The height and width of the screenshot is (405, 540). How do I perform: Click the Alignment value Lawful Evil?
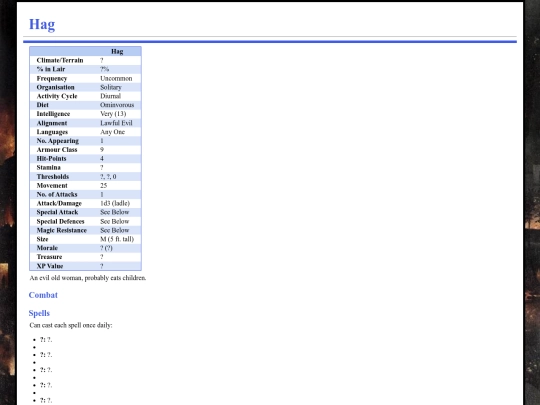(x=116, y=123)
